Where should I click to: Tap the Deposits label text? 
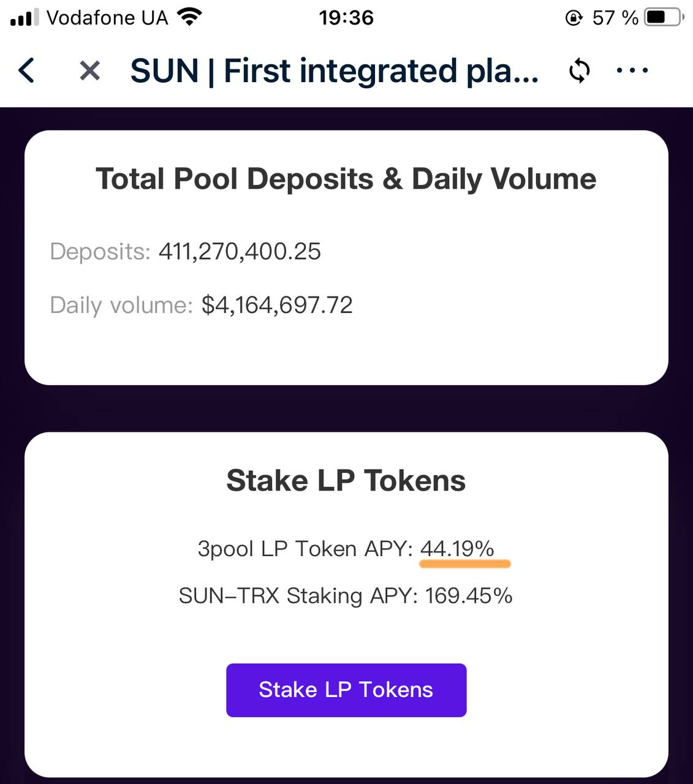[100, 252]
